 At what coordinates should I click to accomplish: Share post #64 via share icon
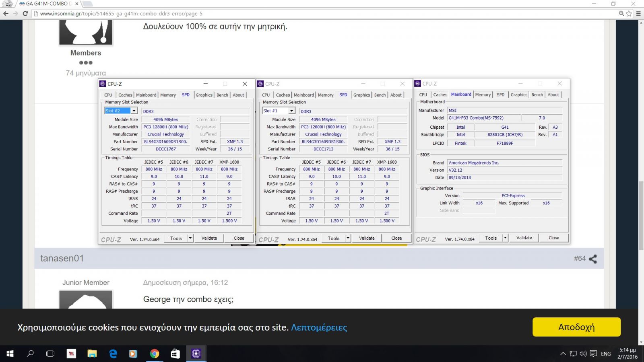click(x=593, y=259)
